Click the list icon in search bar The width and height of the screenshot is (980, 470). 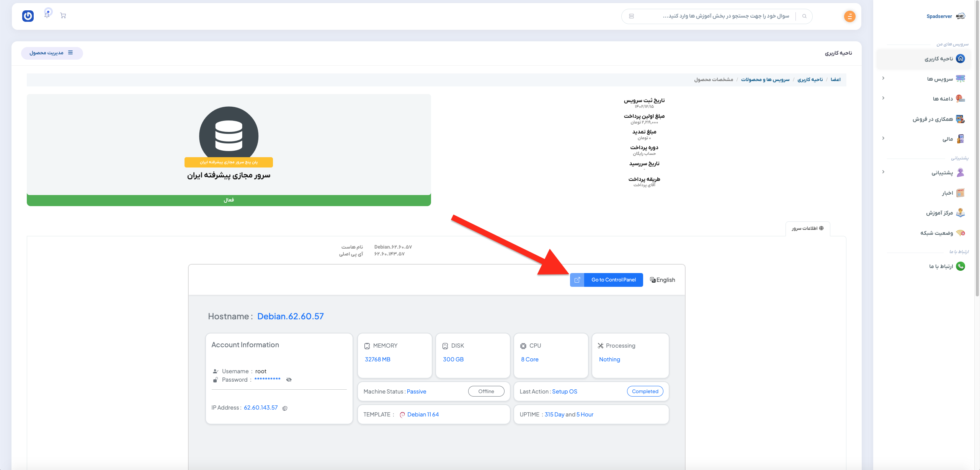point(631,16)
